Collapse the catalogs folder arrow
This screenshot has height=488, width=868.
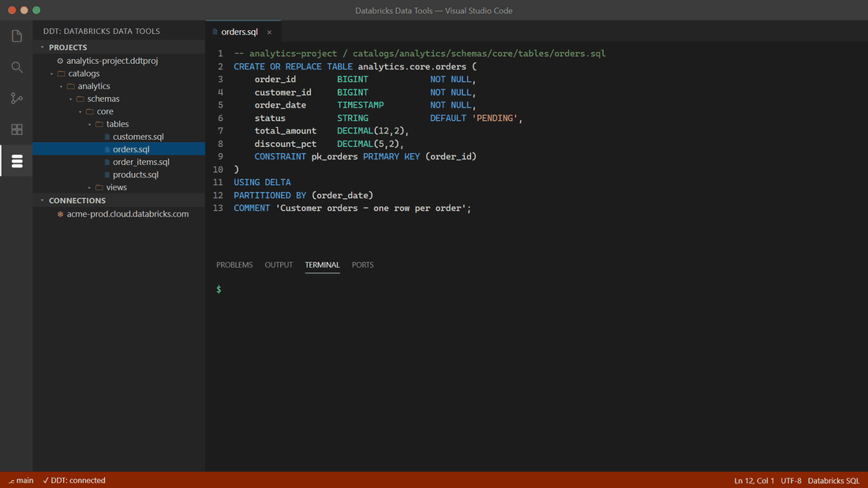click(52, 73)
